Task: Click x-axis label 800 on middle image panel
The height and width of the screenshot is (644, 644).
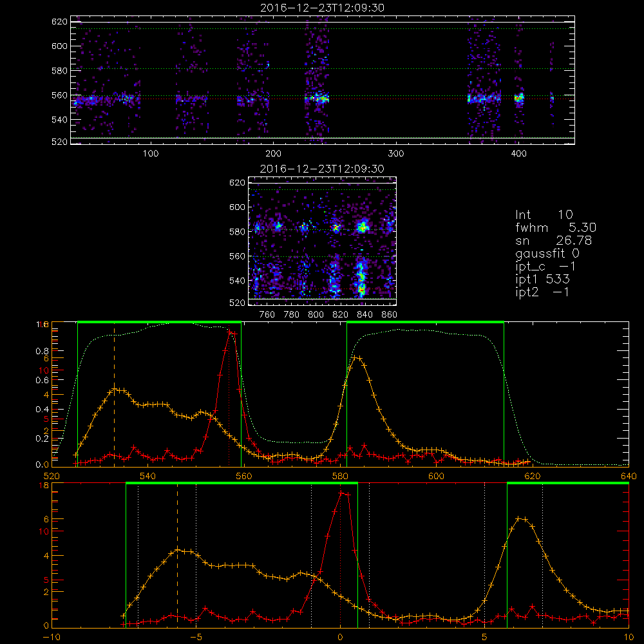Action: coord(316,315)
